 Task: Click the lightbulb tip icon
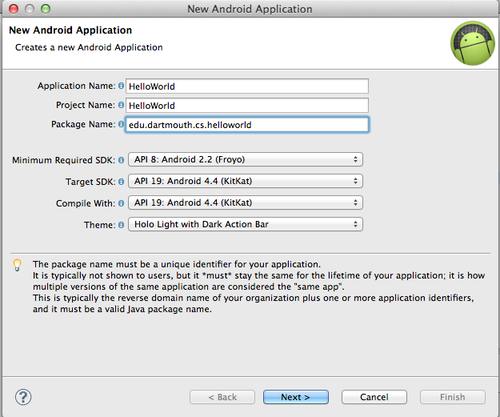click(17, 265)
